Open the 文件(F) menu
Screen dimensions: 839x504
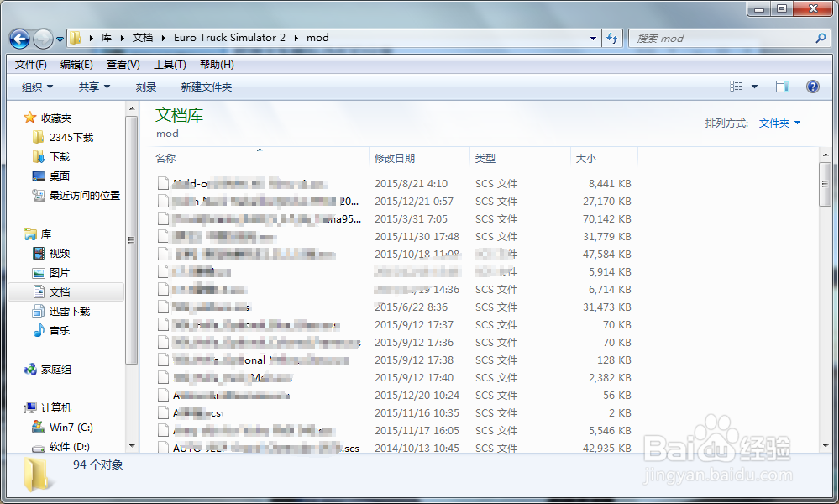(x=30, y=64)
